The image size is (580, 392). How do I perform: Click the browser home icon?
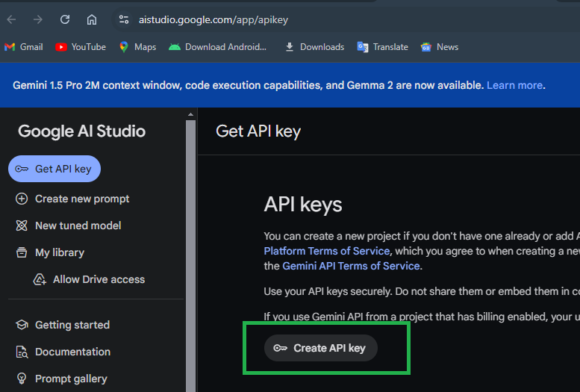pos(92,19)
